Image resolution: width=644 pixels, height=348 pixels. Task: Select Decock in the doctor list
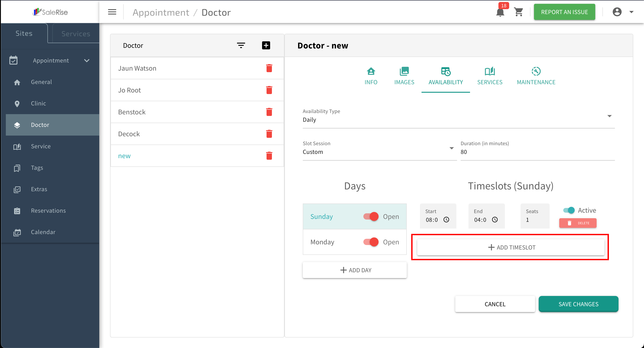pyautogui.click(x=197, y=134)
